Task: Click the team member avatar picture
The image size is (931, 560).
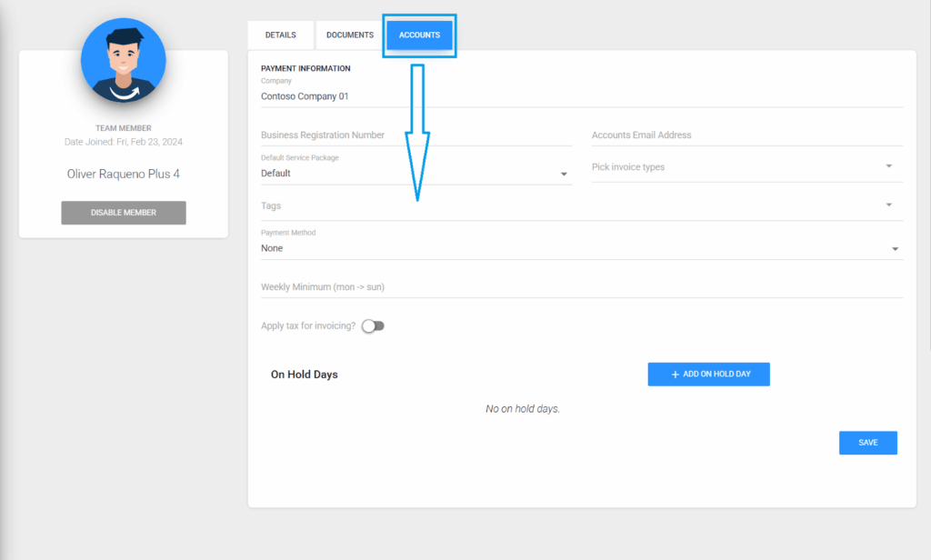Action: click(123, 60)
